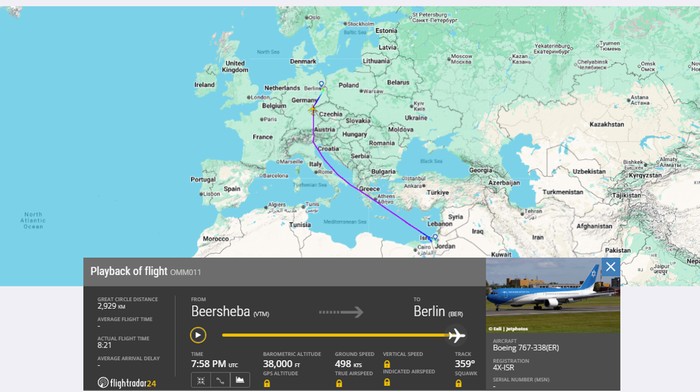Click the 2,929 KM great circle distance
This screenshot has height=392, width=700.
point(112,306)
